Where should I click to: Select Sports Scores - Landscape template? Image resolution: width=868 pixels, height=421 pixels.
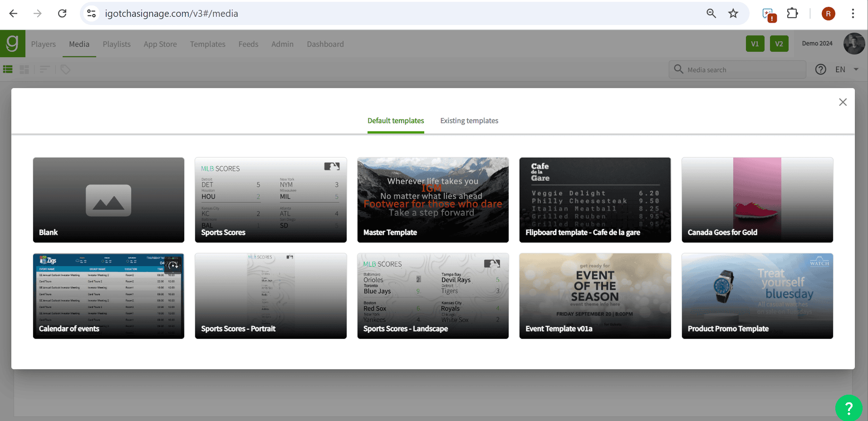click(x=433, y=296)
